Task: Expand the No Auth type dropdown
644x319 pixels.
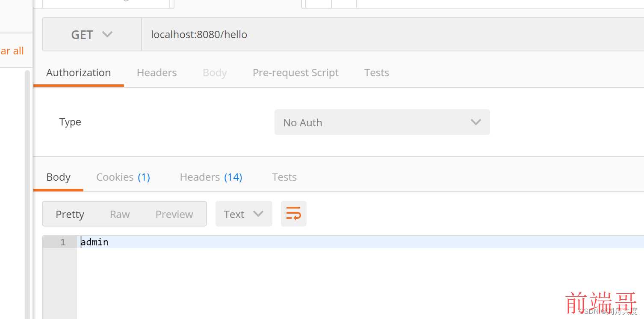Action: click(382, 122)
